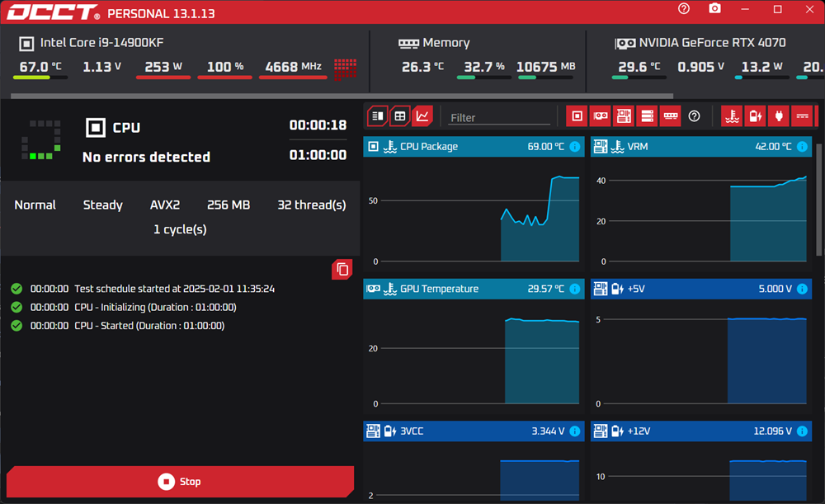The height and width of the screenshot is (504, 825).
Task: Click the Memory module icon in header
Action: point(408,43)
